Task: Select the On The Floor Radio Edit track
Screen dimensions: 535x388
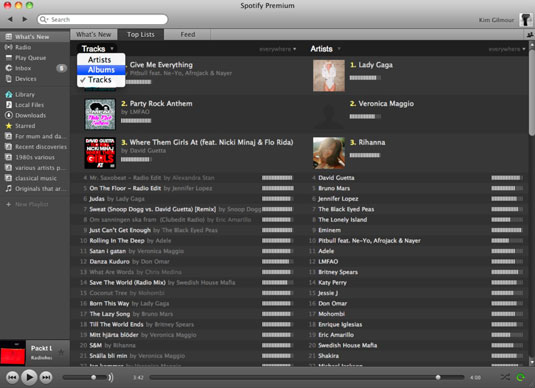Action: point(125,188)
